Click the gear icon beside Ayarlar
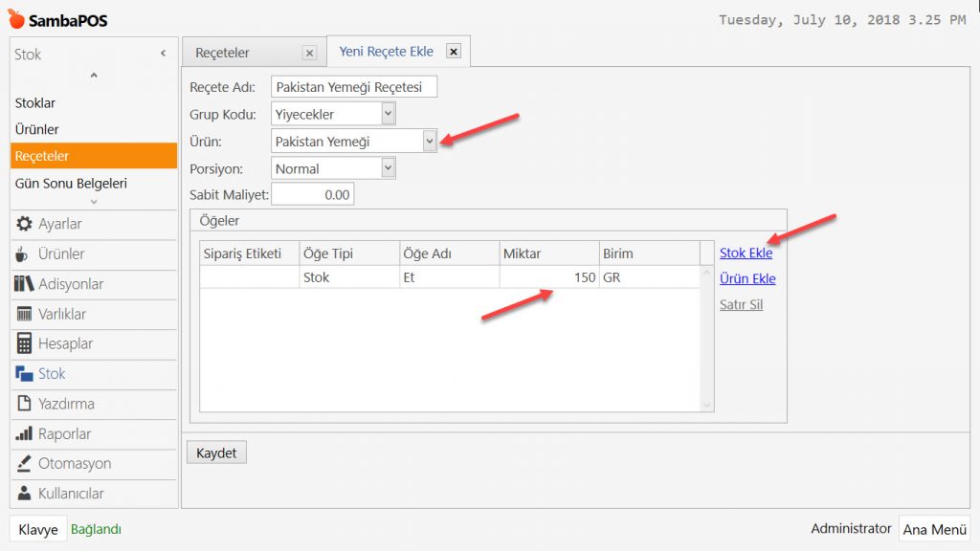 point(25,224)
